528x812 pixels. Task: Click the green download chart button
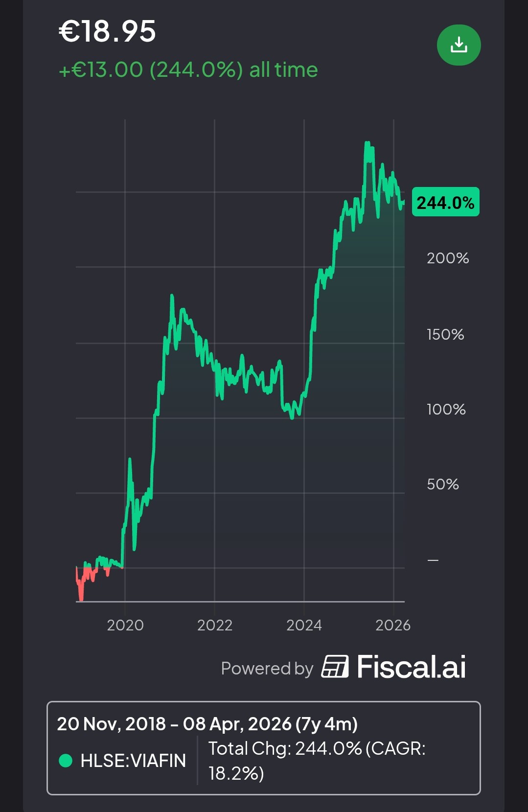click(459, 45)
